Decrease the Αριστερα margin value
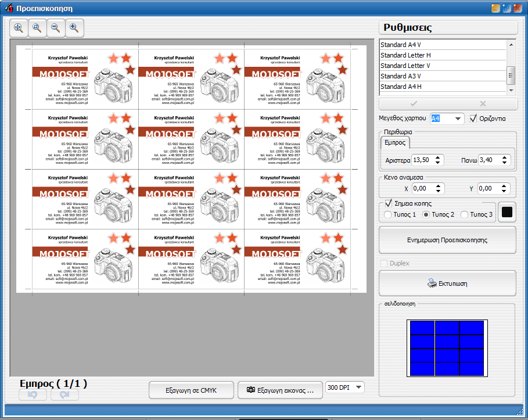The height and width of the screenshot is (420, 528). coord(437,163)
